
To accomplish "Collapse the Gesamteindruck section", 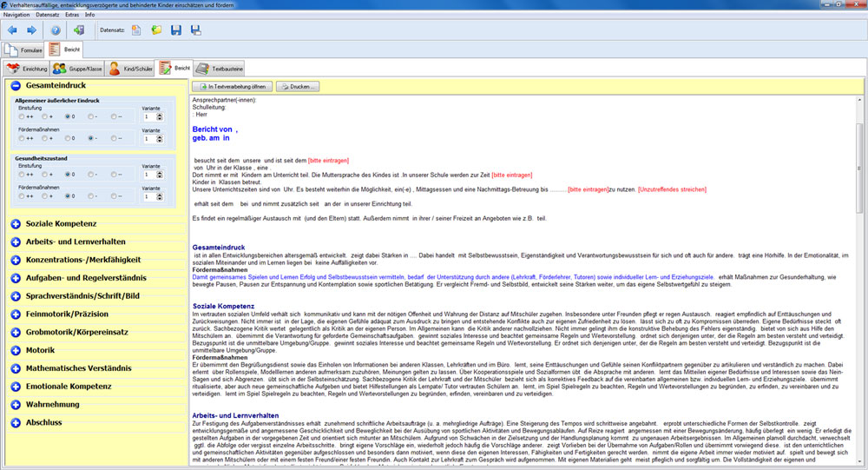I will click(16, 86).
